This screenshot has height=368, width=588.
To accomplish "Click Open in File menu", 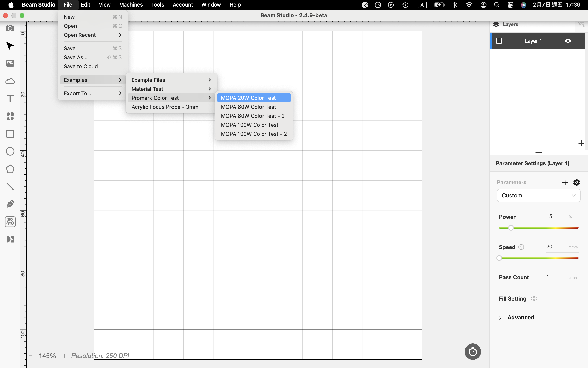I will (x=92, y=26).
